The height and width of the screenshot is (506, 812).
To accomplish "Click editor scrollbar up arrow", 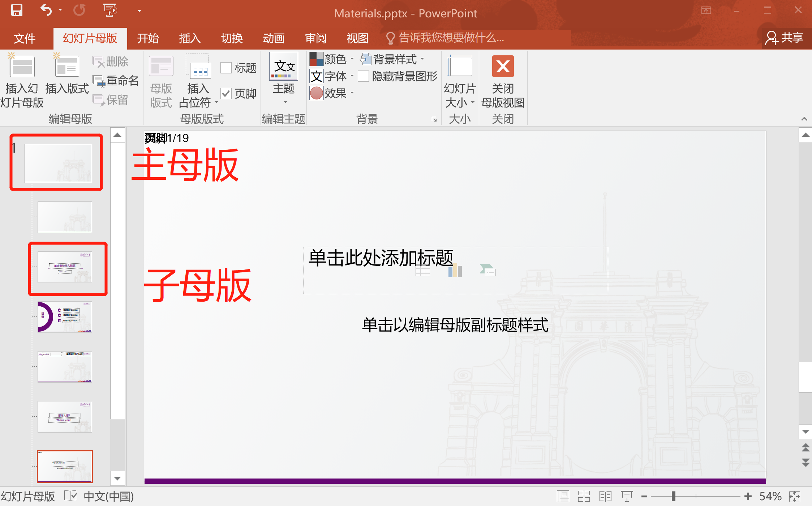I will click(x=805, y=135).
